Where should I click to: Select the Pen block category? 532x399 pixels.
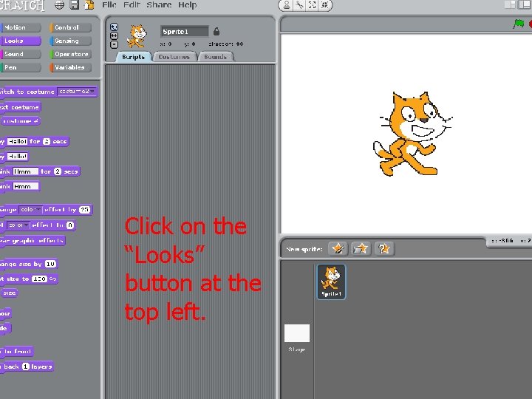[21, 67]
